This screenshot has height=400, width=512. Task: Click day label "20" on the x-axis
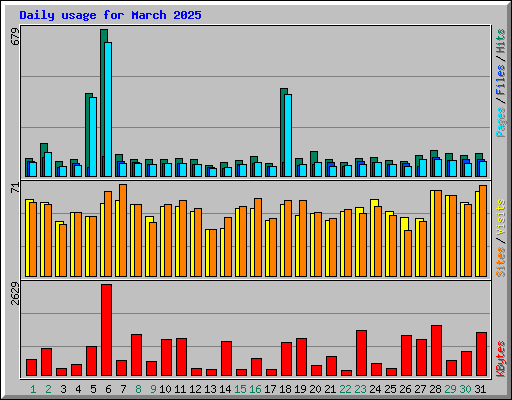(x=315, y=389)
